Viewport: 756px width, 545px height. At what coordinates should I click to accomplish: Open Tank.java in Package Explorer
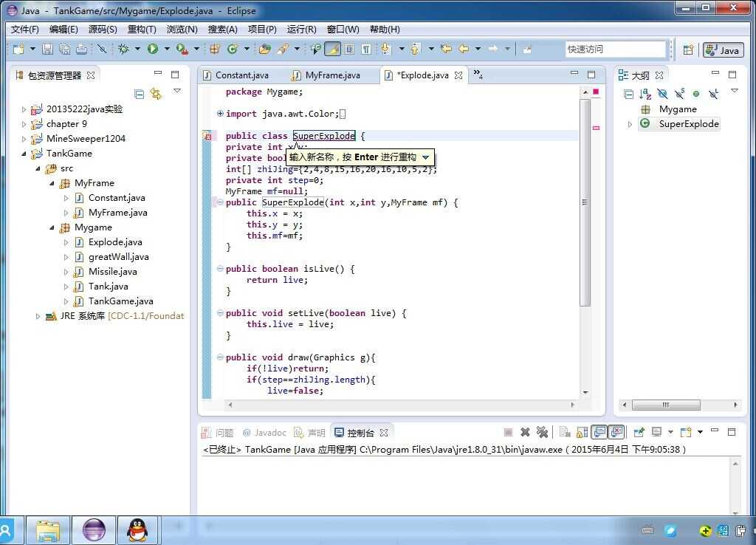(x=108, y=287)
